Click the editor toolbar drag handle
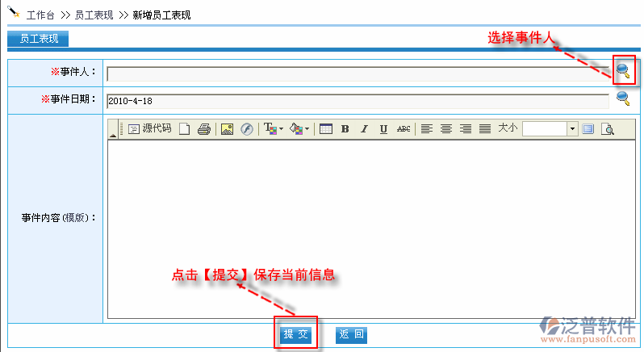 point(122,129)
